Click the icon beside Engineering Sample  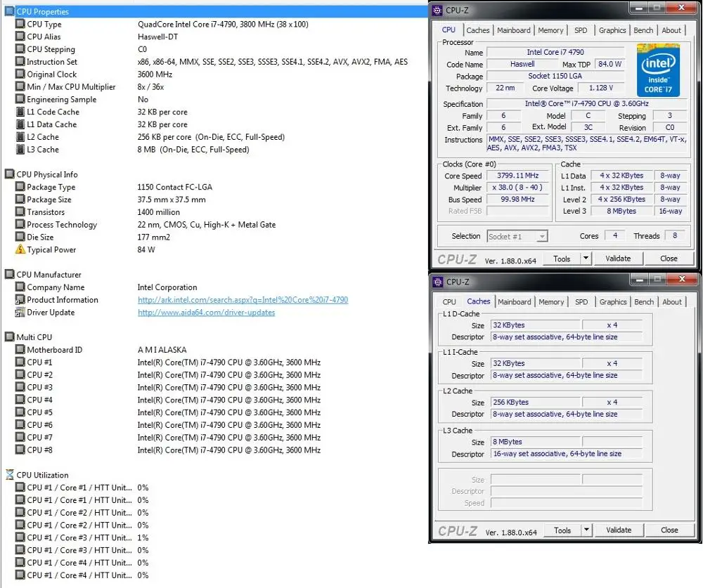20,99
